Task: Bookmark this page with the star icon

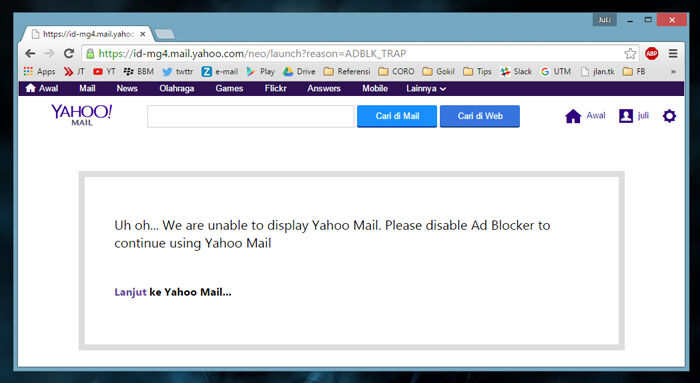Action: pos(630,54)
